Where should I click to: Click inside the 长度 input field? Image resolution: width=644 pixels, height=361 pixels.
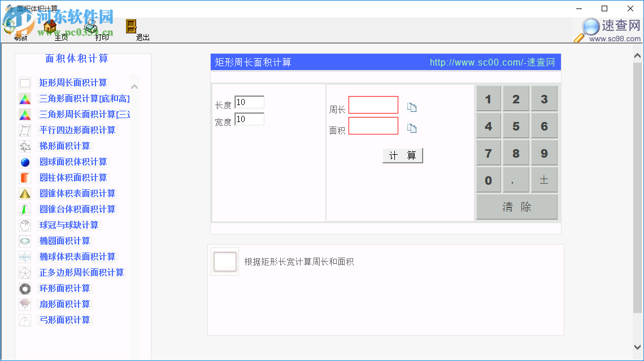(249, 102)
